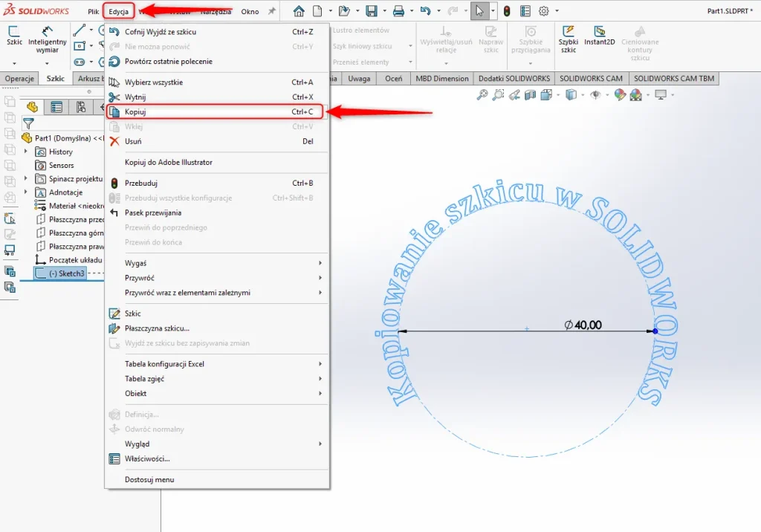Choose Wybierz wszystkie from the menu

point(217,82)
